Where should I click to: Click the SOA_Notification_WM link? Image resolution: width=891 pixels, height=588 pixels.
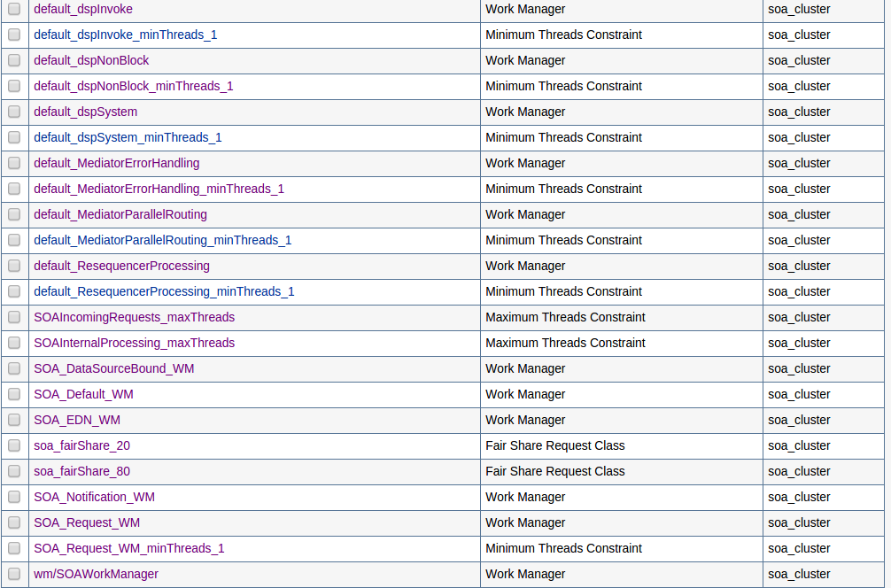[x=94, y=497]
